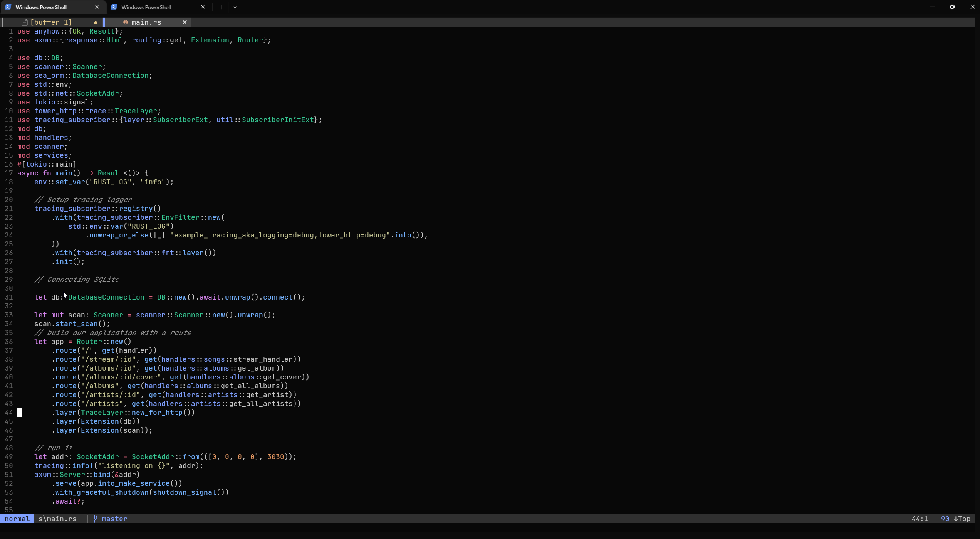The height and width of the screenshot is (539, 980).
Task: Click the '// Setup tracing logger' comment
Action: [x=83, y=200]
